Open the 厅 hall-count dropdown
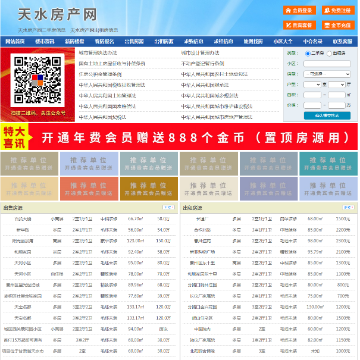This screenshot has height=360, width=360. click(x=337, y=85)
